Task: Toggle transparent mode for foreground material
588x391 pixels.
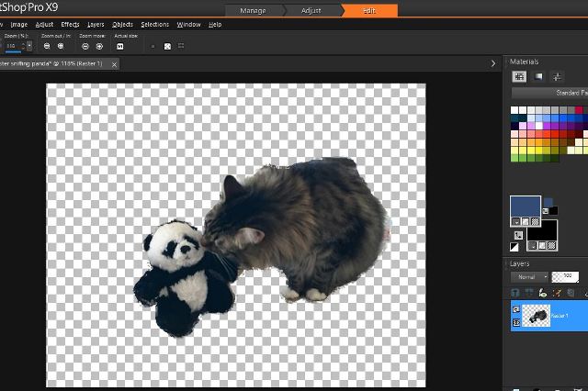Action: [x=535, y=221]
